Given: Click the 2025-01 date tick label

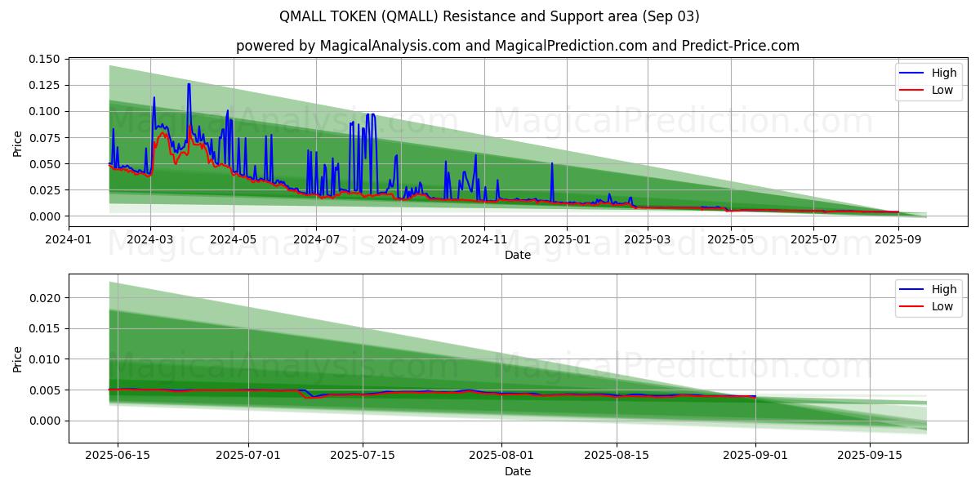Looking at the screenshot, I should pos(566,239).
